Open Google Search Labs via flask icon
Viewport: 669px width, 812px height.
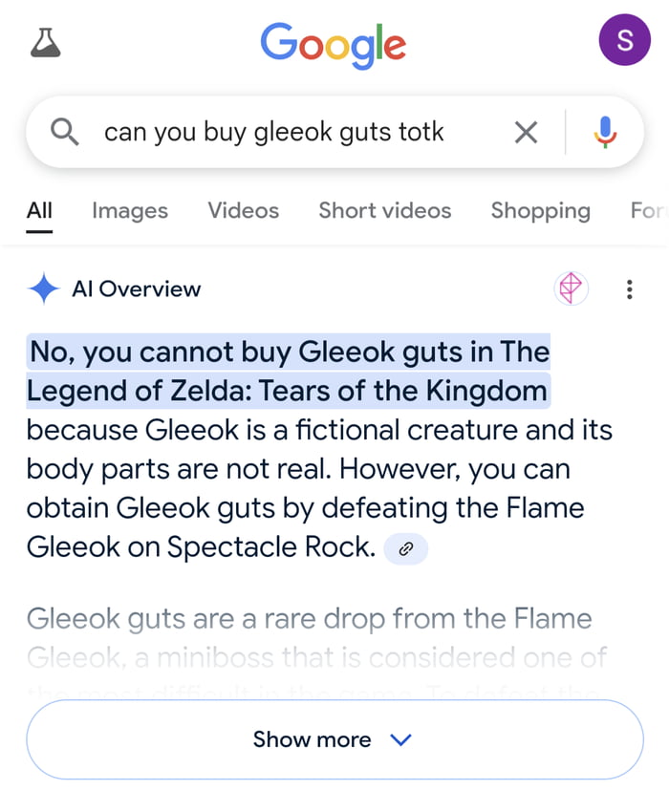[x=44, y=40]
